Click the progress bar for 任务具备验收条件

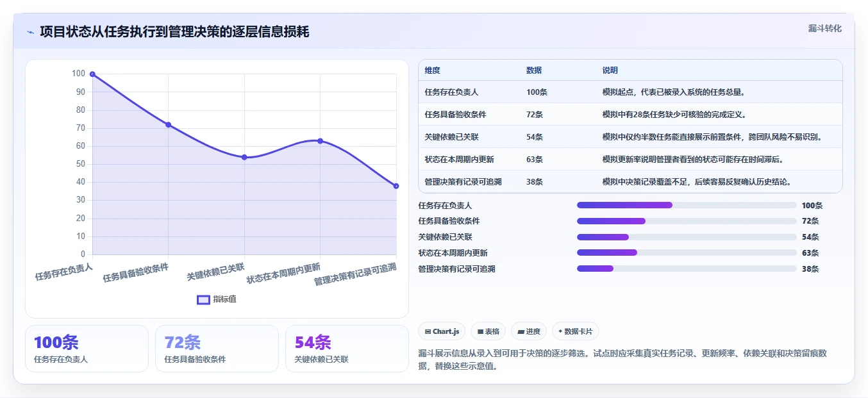coord(687,221)
